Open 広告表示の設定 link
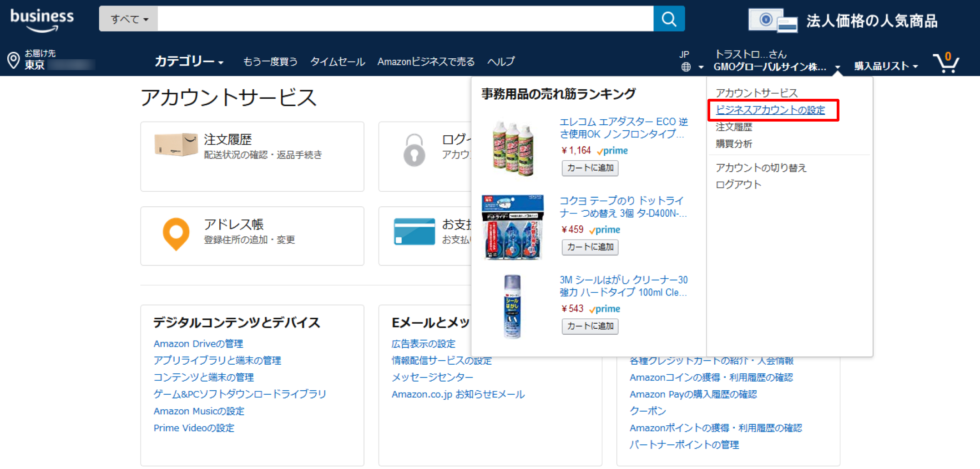980x469 pixels. [424, 344]
